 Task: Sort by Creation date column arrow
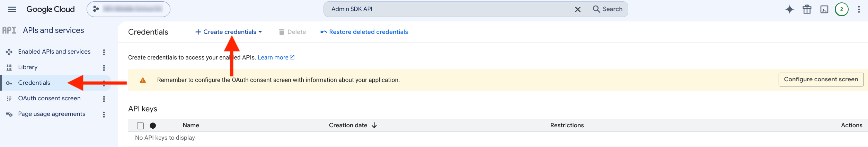(374, 125)
